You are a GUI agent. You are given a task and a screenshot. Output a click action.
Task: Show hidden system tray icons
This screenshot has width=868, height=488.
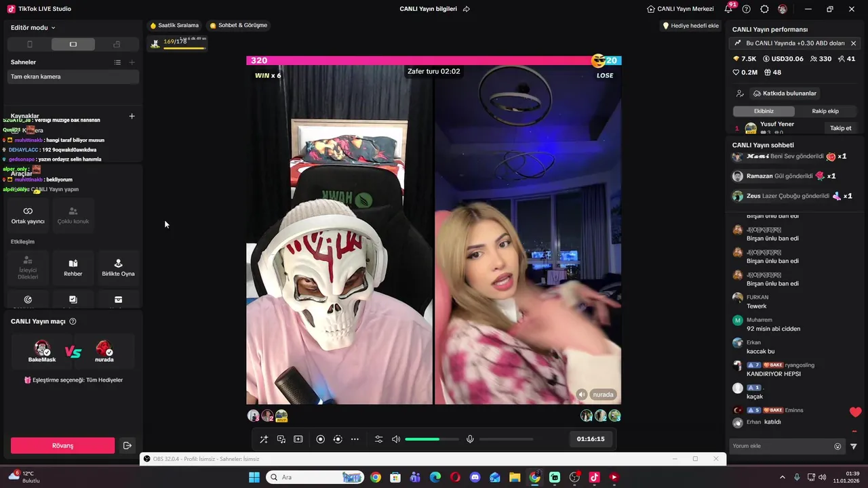[782, 477]
